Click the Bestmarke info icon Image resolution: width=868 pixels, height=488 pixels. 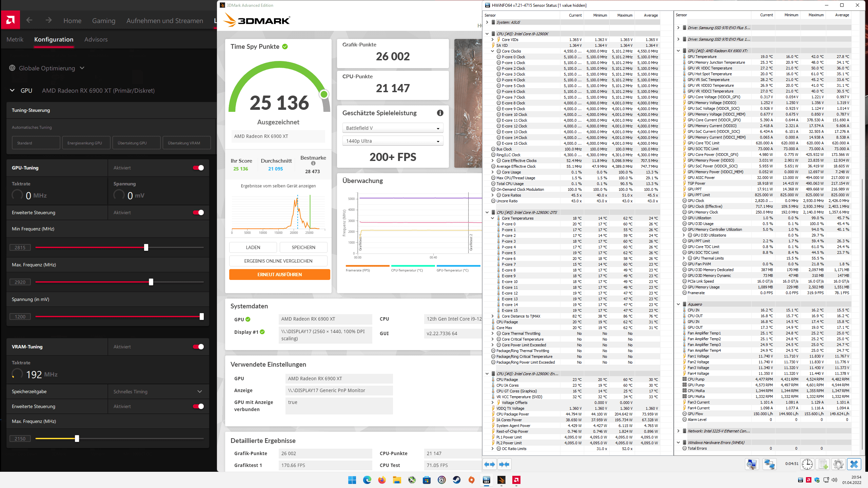313,163
